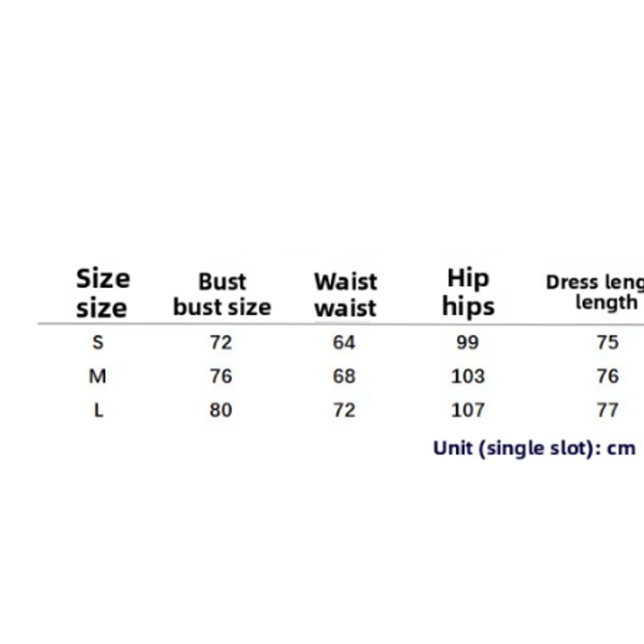Viewport: 644px width, 644px height.
Task: Select the Hip column header
Action: tap(468, 292)
